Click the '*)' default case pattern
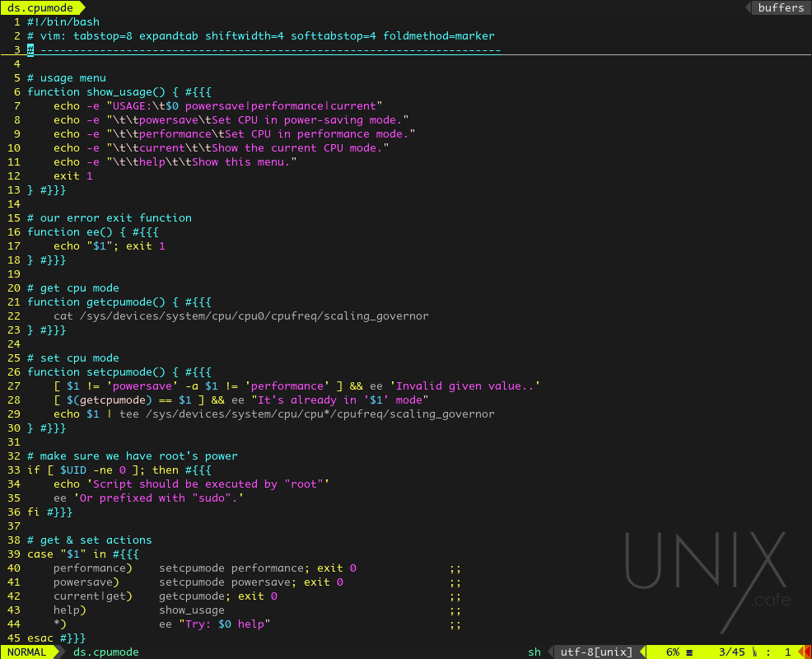The height and width of the screenshot is (659, 812). 60,624
